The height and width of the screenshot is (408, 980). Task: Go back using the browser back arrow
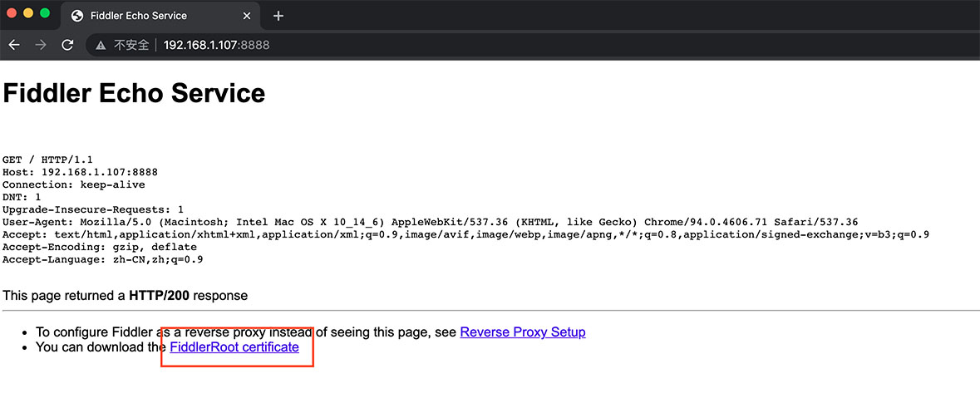coord(13,45)
